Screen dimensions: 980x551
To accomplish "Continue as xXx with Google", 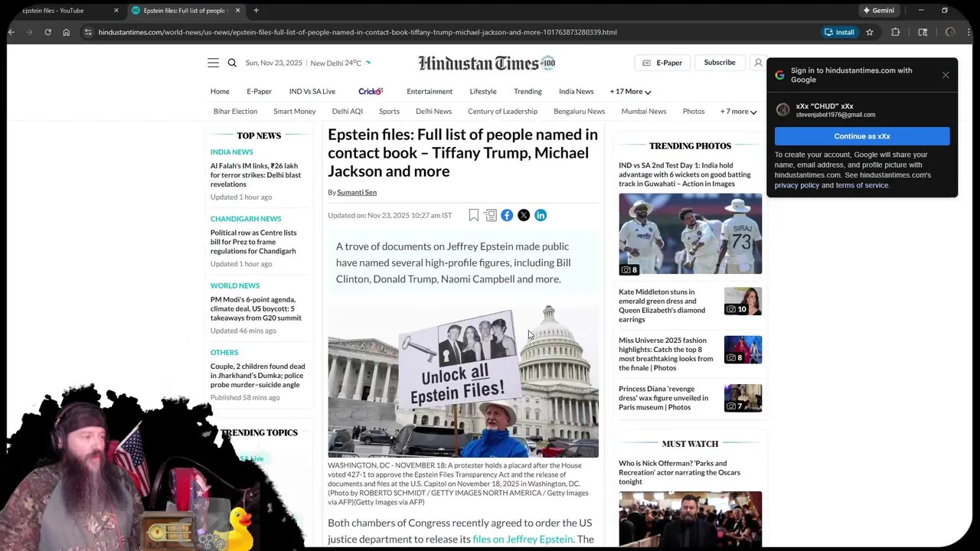I will pos(862,136).
